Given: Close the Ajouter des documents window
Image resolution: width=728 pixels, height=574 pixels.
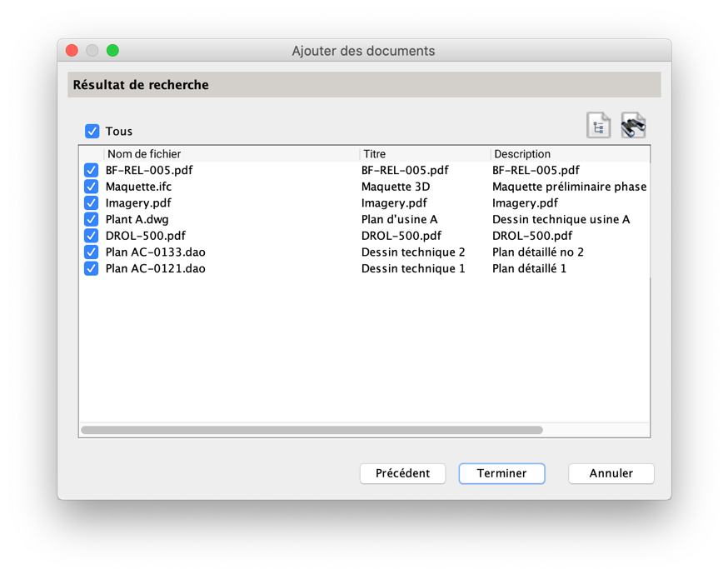Looking at the screenshot, I should 72,50.
